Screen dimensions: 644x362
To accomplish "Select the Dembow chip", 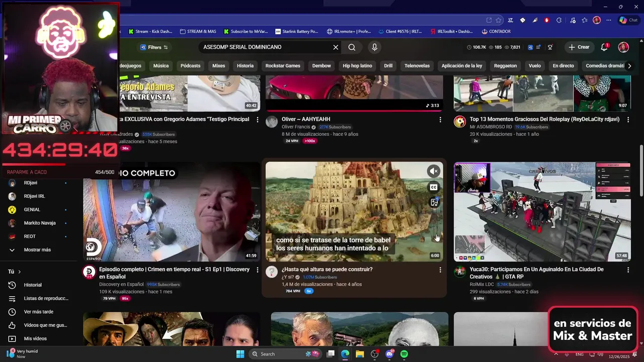I will click(x=321, y=66).
